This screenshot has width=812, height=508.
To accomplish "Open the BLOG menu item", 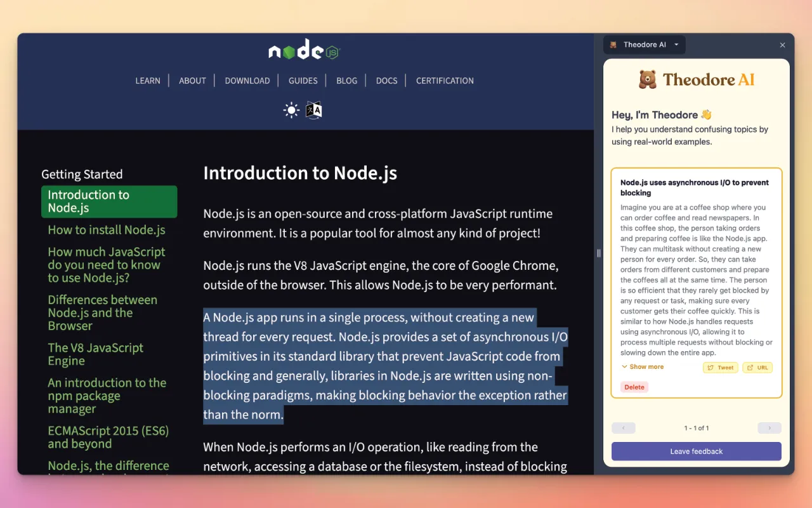I will 347,81.
